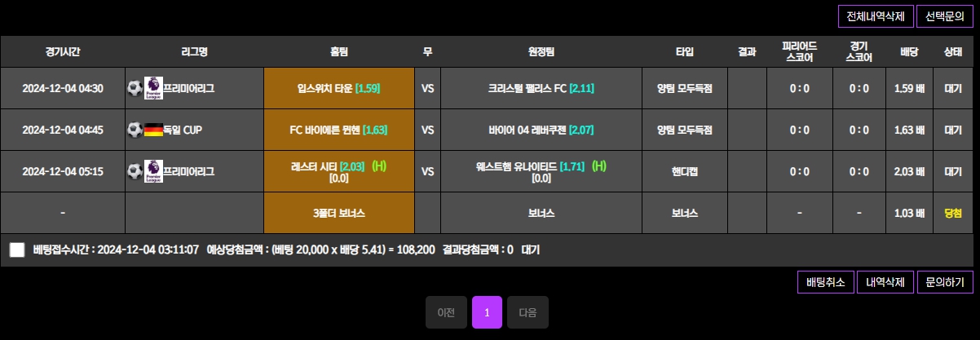
Task: Click the 3폴더 보너스 highlighted cell
Action: 339,213
